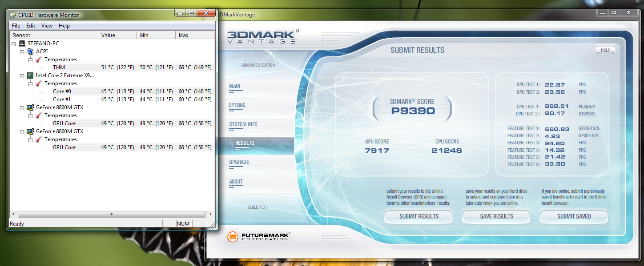The width and height of the screenshot is (644, 266).
Task: Open the OPTIONS section in 3DMark Vantage
Action: 237,105
